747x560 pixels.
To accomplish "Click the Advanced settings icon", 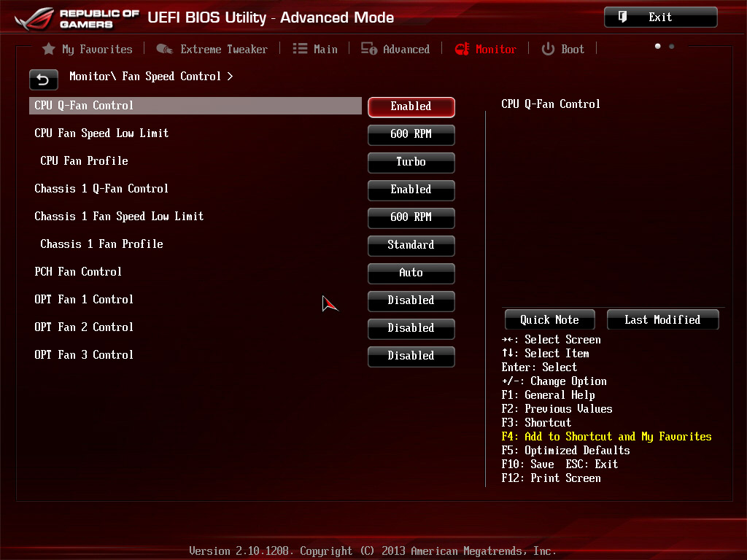I will (368, 49).
